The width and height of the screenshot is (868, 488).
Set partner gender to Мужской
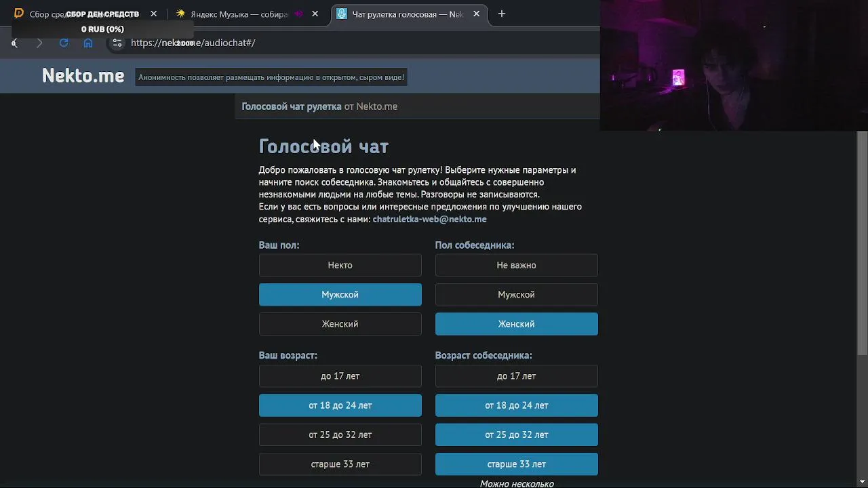click(517, 294)
